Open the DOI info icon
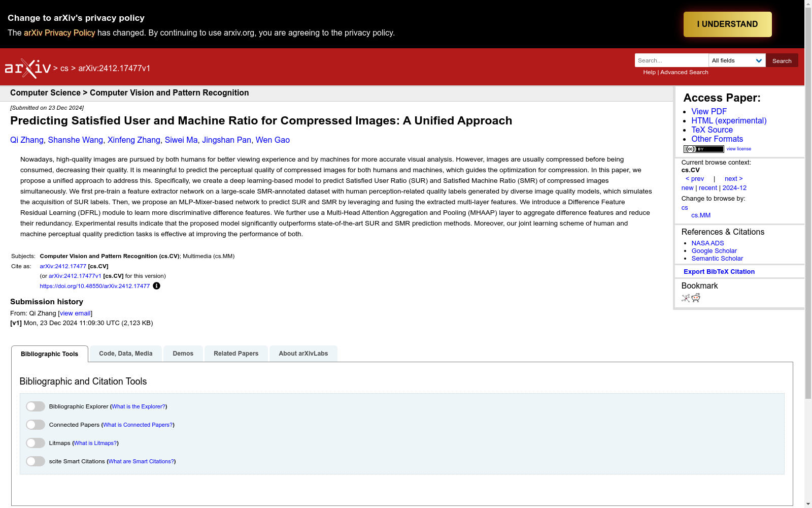The image size is (812, 508). [156, 286]
